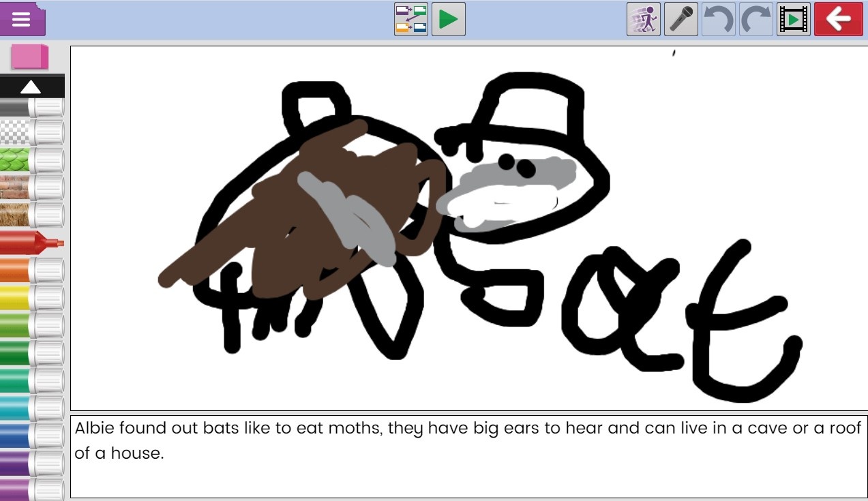
Task: Select the red marker pen
Action: click(x=31, y=243)
